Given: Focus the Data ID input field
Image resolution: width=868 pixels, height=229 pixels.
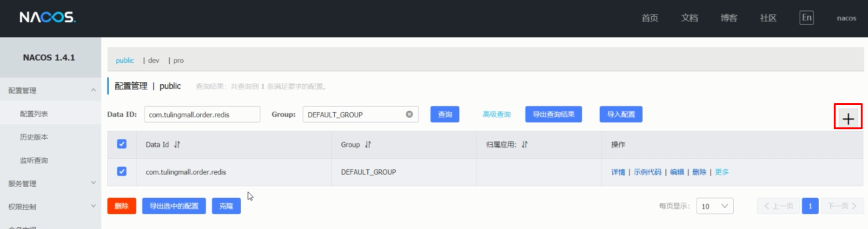Looking at the screenshot, I should coord(202,114).
